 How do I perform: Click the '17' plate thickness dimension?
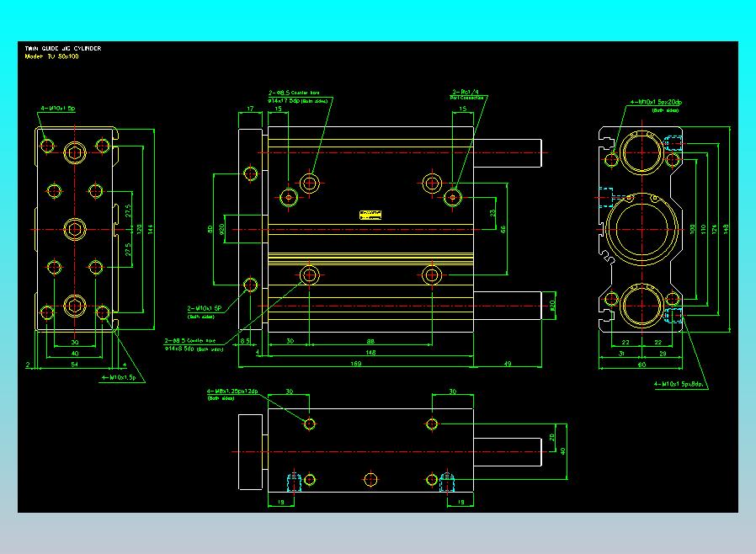250,109
